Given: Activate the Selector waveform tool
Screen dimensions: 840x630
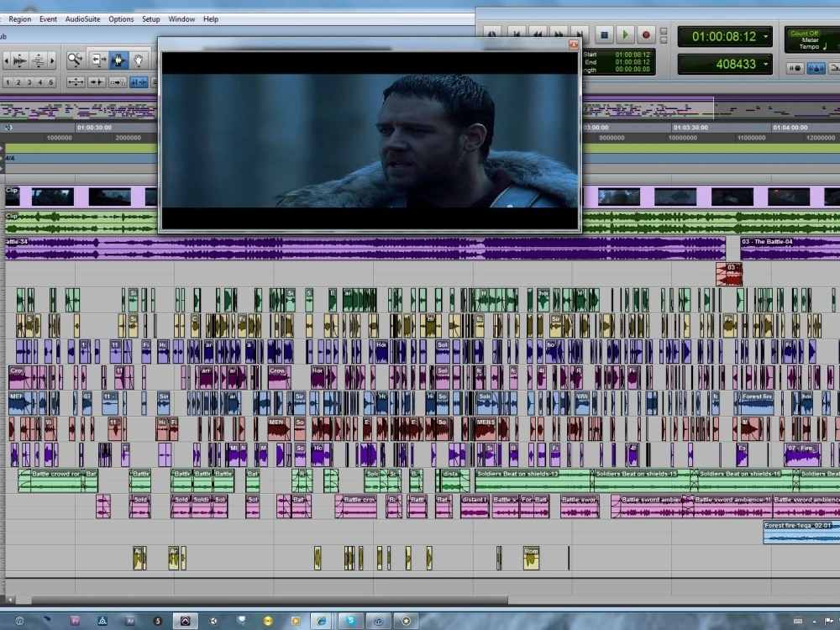Looking at the screenshot, I should (118, 60).
